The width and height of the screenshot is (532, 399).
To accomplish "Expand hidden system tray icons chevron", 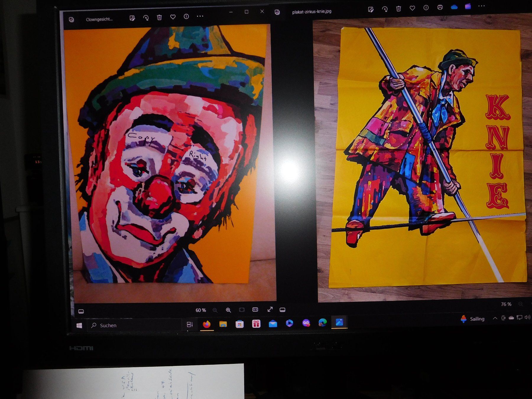I will point(495,318).
